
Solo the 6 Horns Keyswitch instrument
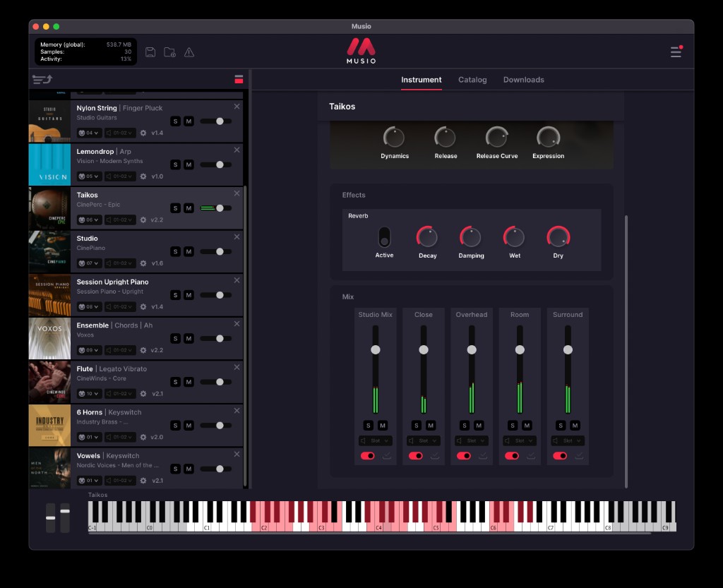point(175,426)
